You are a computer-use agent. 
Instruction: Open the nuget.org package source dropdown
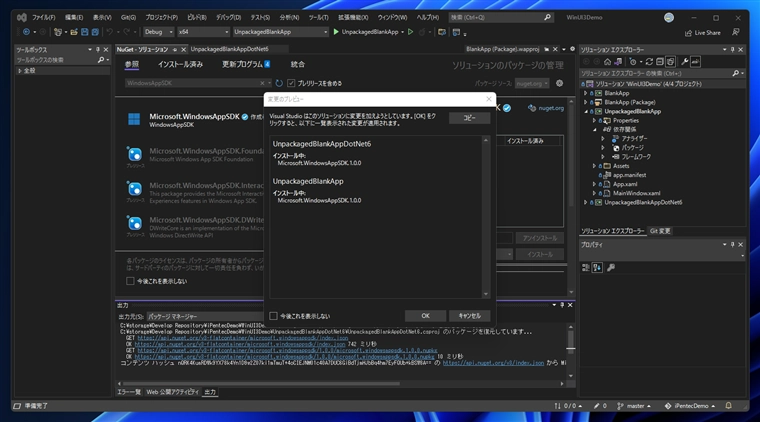click(x=532, y=83)
